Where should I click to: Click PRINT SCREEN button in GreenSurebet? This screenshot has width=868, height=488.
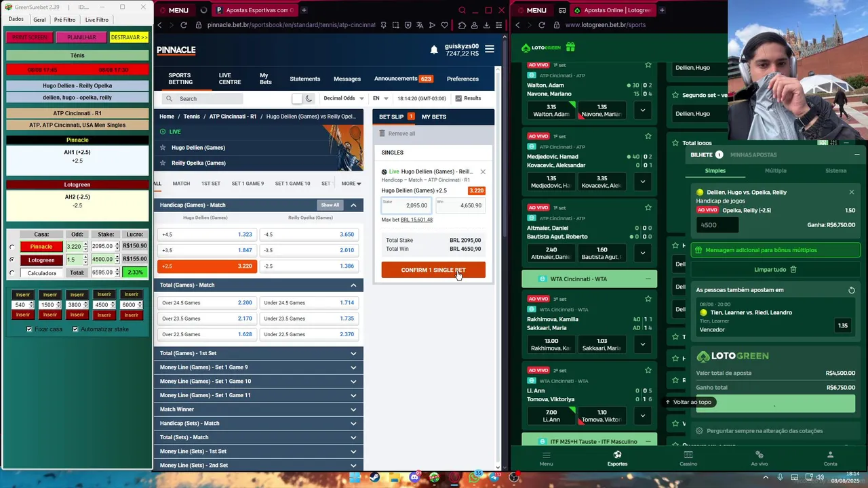point(30,37)
